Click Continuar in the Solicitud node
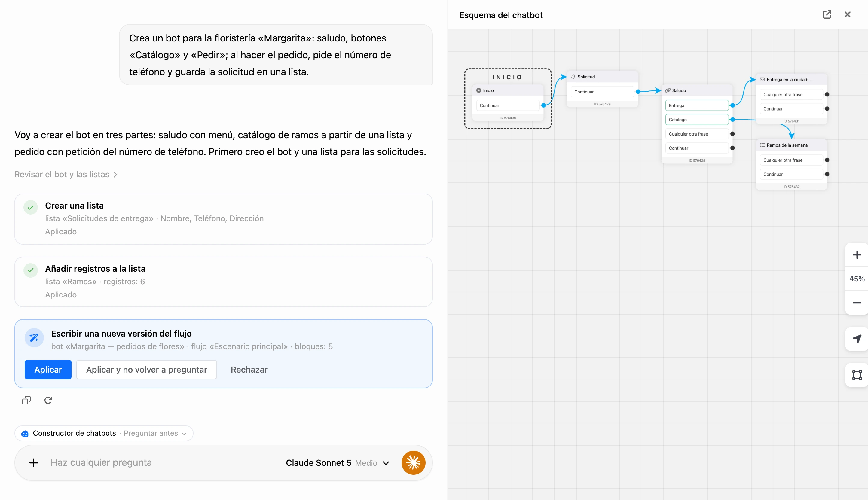The image size is (868, 500). point(602,92)
